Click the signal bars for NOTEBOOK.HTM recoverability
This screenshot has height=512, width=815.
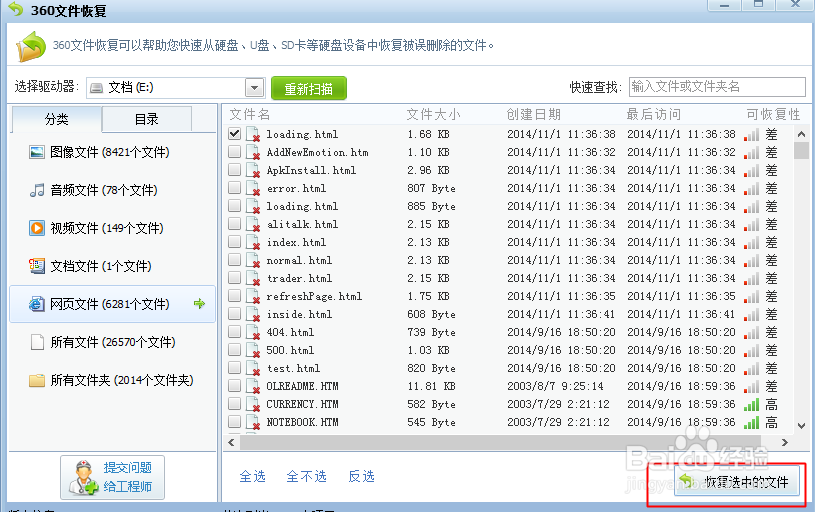[x=751, y=423]
